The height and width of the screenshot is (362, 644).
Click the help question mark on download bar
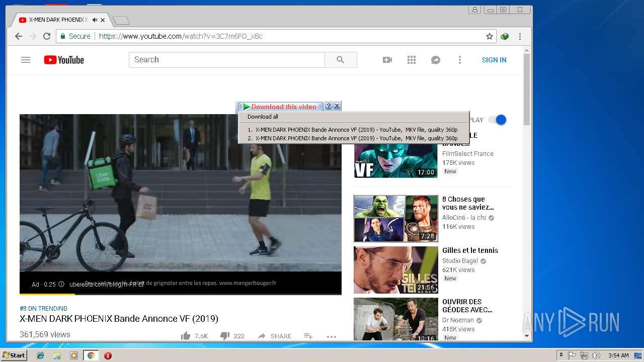[329, 106]
